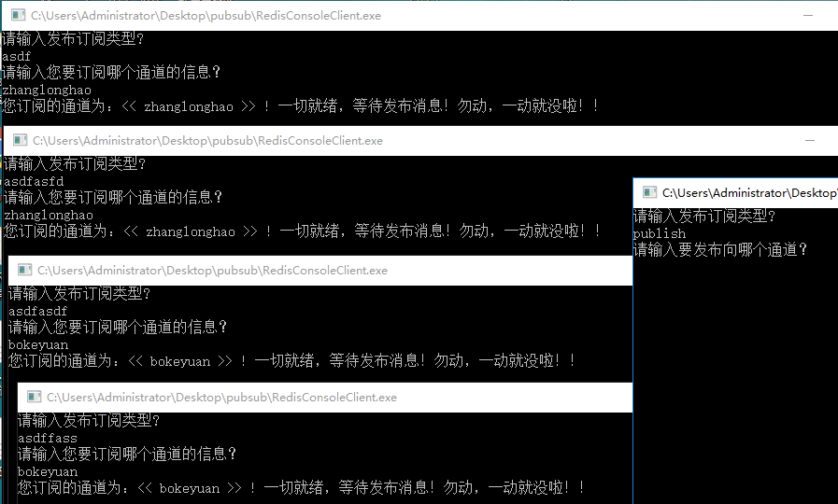Viewport: 838px width, 504px height.
Task: Click 'zhanglonghao' channel line in the top console
Action: coord(47,90)
